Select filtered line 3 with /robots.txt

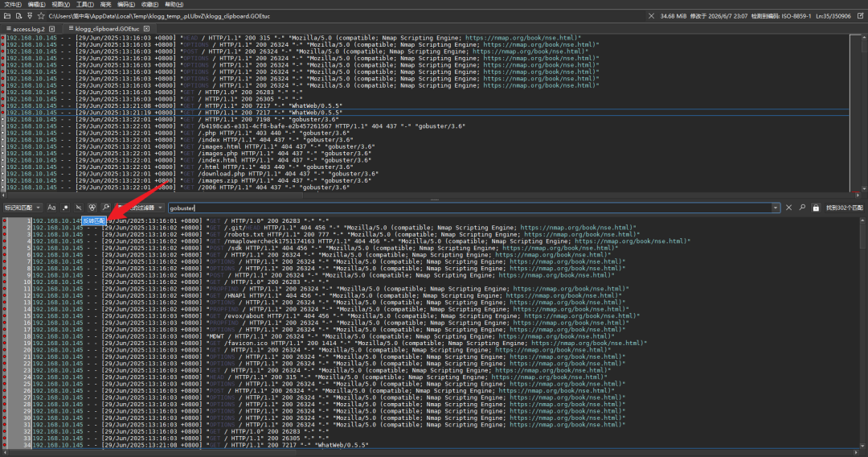[445, 234]
